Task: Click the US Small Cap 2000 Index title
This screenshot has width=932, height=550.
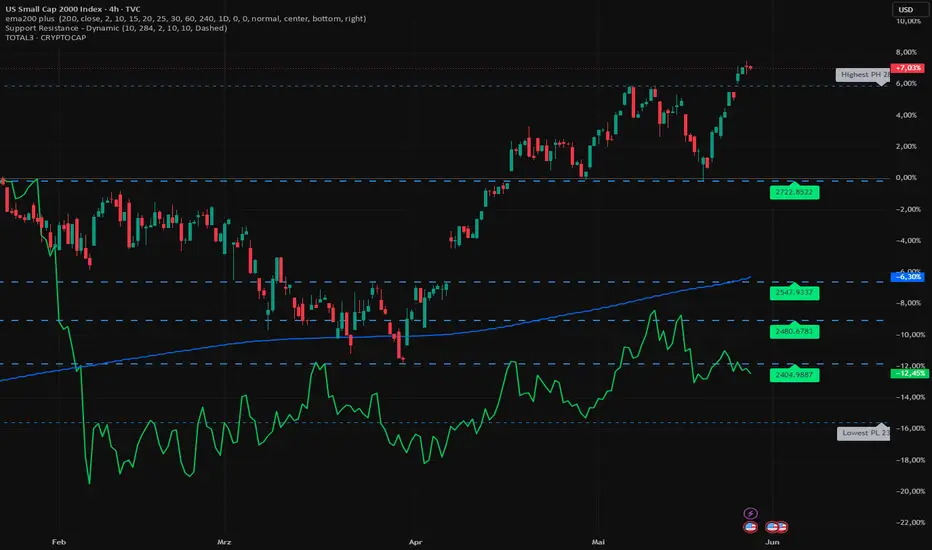Action: click(73, 9)
